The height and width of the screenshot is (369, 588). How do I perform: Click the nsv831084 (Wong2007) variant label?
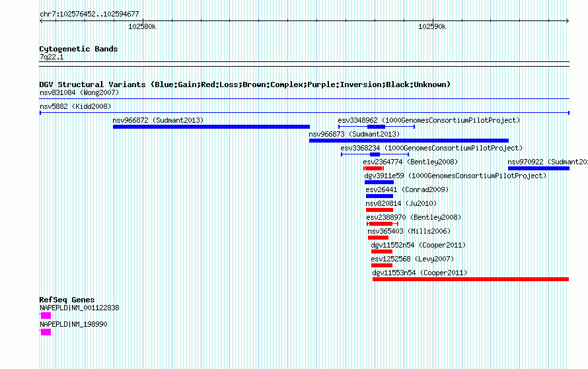(x=79, y=92)
